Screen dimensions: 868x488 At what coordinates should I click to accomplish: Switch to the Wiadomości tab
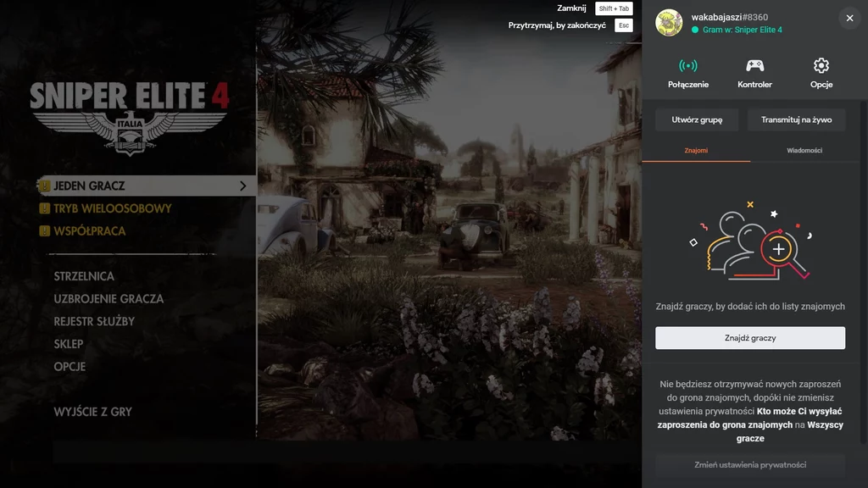[x=804, y=151]
